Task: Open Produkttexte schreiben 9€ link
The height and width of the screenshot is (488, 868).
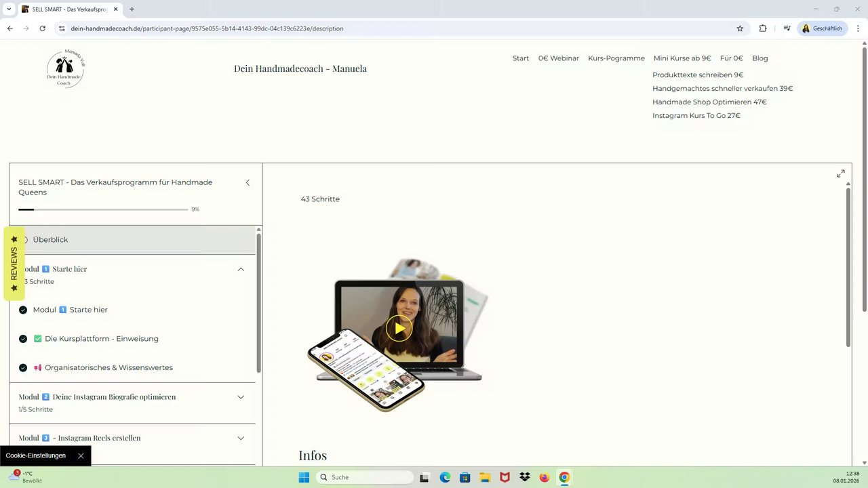Action: [698, 75]
